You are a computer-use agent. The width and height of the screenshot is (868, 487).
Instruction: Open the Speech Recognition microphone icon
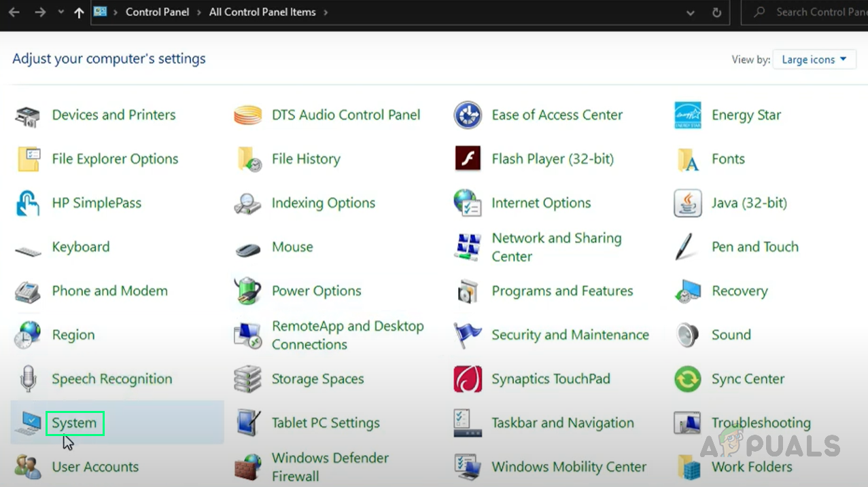point(28,379)
